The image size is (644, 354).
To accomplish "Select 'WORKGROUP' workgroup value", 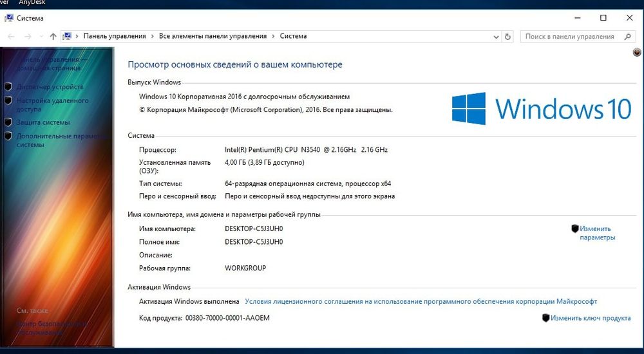I will point(245,268).
